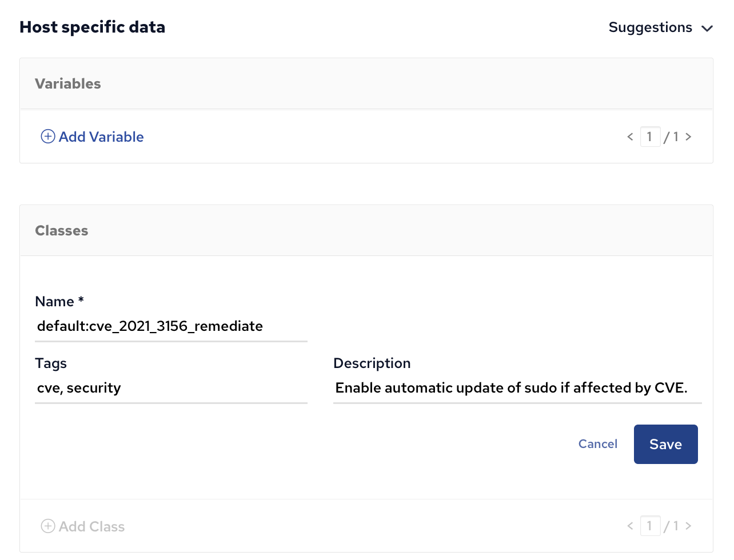Screen dimensions: 734x560
Task: Go to next Classes page arrow
Action: click(x=688, y=526)
